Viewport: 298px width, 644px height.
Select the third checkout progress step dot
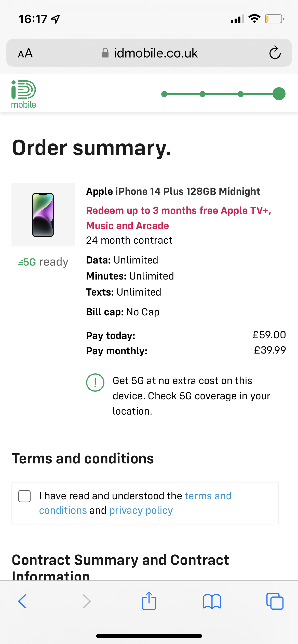(x=240, y=94)
